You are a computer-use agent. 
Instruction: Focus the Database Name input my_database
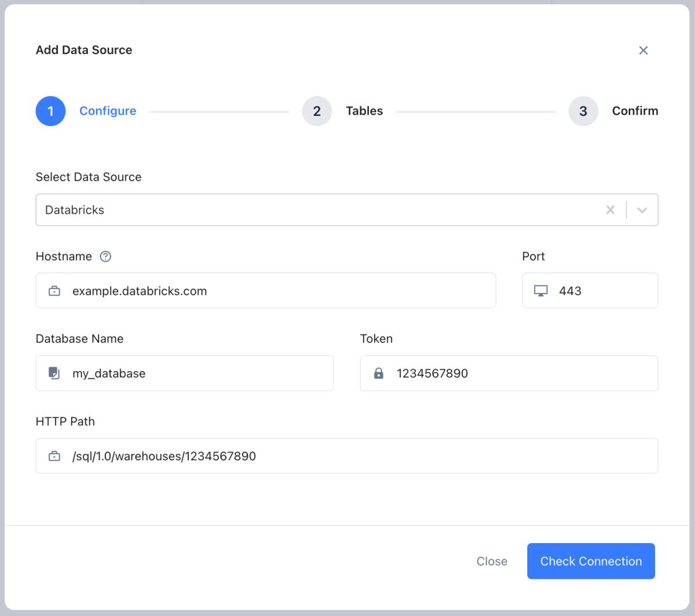[185, 373]
